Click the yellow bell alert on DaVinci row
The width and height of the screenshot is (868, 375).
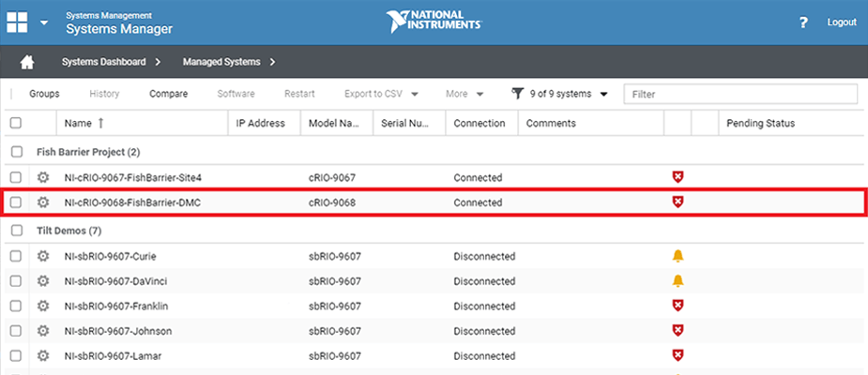tap(678, 281)
